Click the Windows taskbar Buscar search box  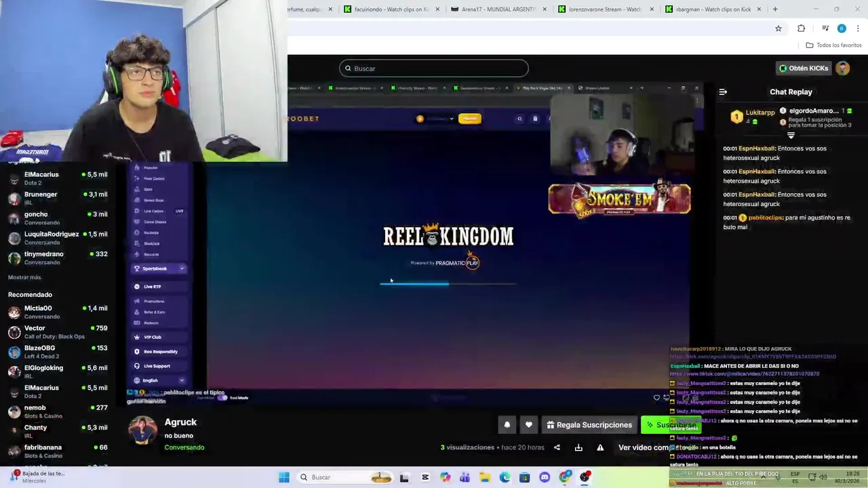pos(344,477)
